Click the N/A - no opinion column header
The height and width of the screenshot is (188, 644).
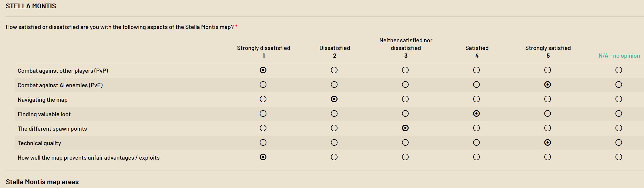pyautogui.click(x=619, y=56)
